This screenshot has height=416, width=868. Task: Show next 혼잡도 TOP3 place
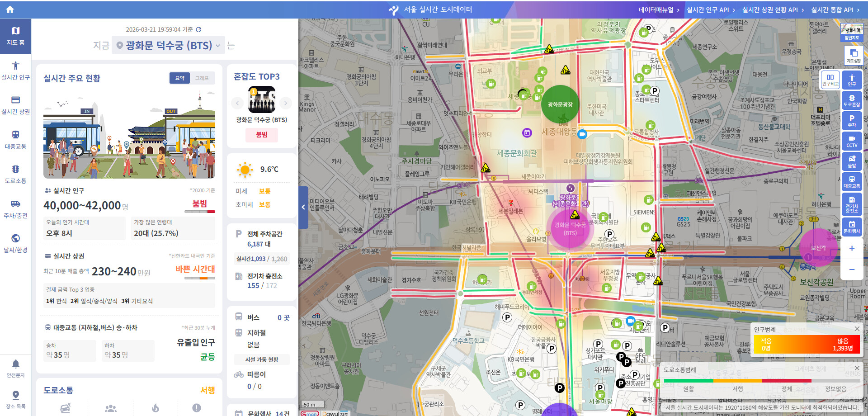(285, 103)
